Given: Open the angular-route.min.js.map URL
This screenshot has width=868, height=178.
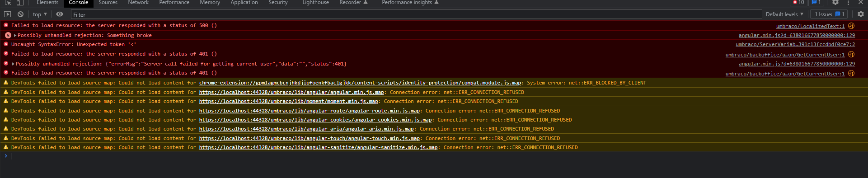Looking at the screenshot, I should click(x=310, y=111).
